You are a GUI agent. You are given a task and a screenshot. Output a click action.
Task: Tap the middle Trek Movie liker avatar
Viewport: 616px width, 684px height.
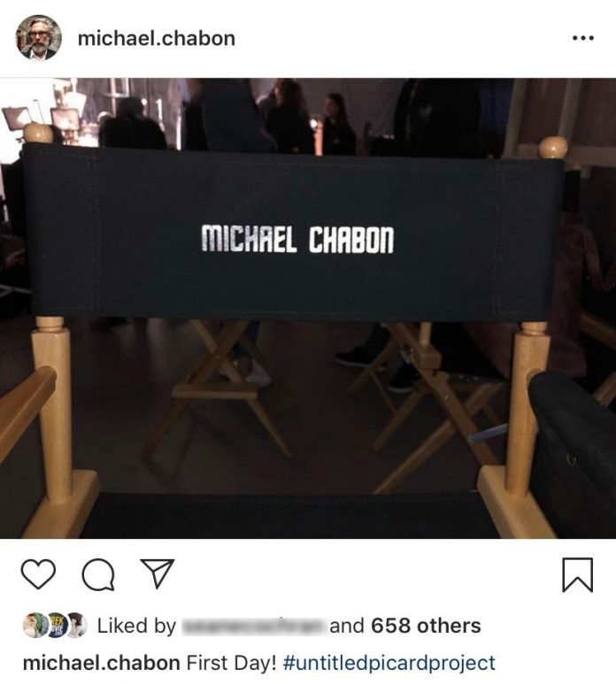(x=56, y=626)
